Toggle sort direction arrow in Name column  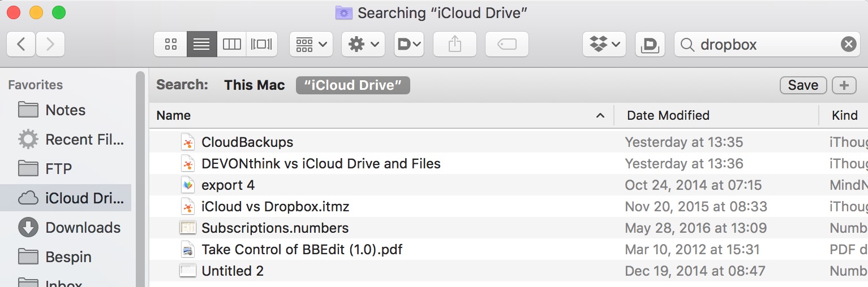[x=600, y=116]
